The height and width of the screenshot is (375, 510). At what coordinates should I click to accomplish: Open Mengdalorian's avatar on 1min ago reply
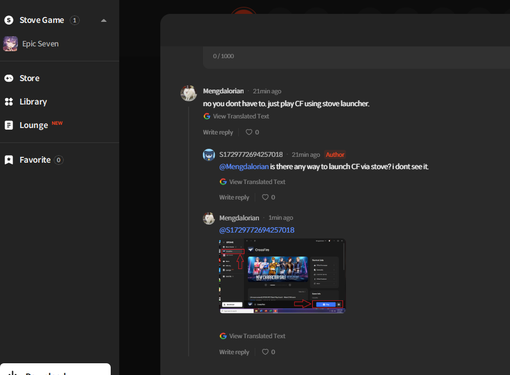click(x=209, y=219)
